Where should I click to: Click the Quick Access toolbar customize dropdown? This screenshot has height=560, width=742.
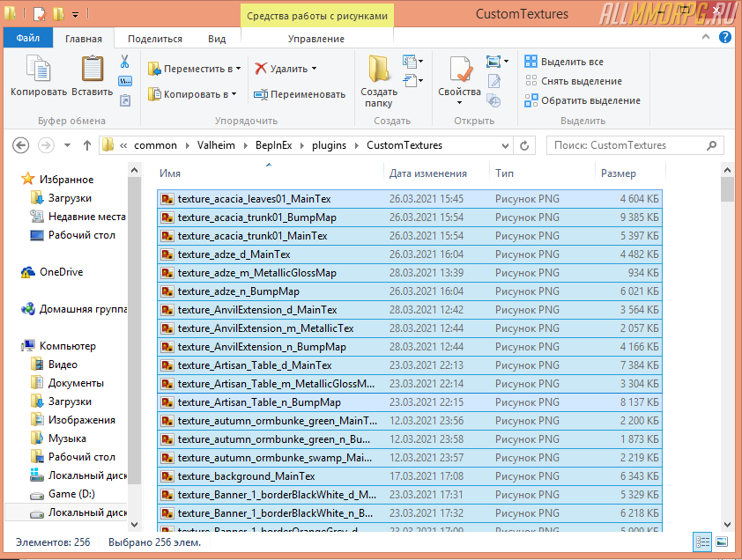(x=75, y=14)
